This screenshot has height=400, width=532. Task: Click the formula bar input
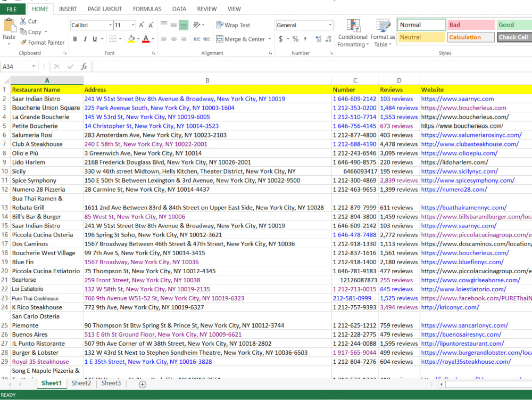pyautogui.click(x=312, y=66)
